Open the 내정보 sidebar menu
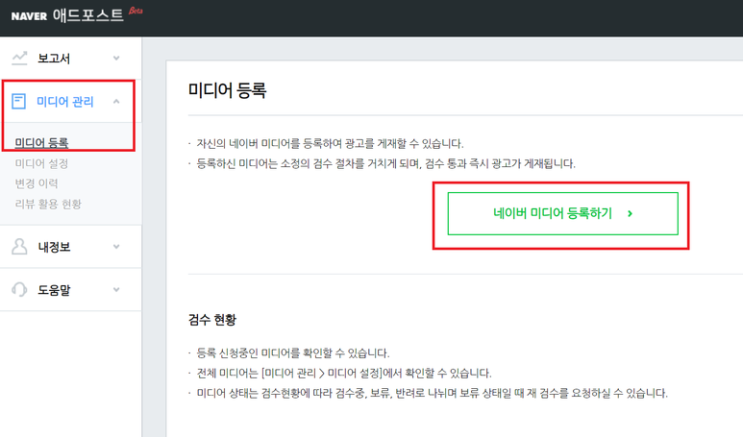This screenshot has width=743, height=437. tap(71, 246)
